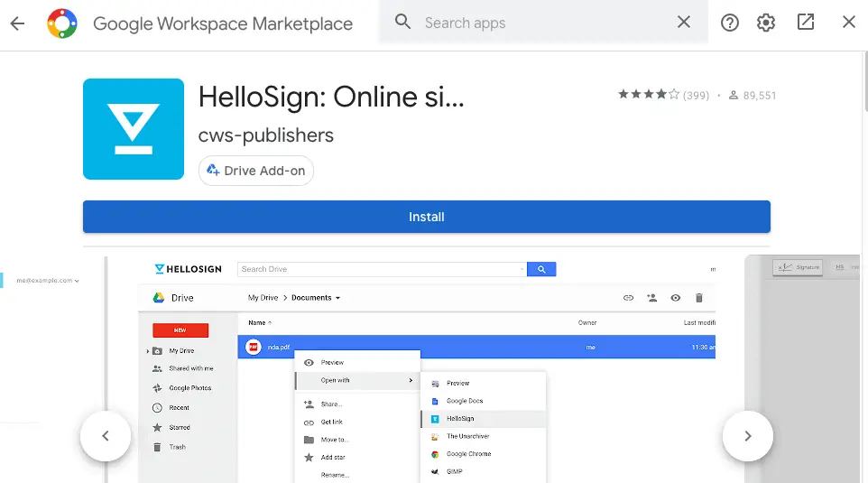Click My Drive breadcrumb in screenshot
Screen dimensions: 868x483
263,297
